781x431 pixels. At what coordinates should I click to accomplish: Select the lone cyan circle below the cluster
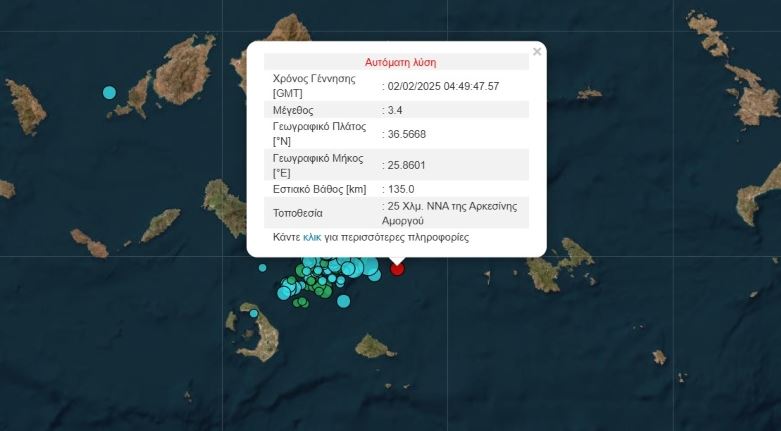[343, 301]
